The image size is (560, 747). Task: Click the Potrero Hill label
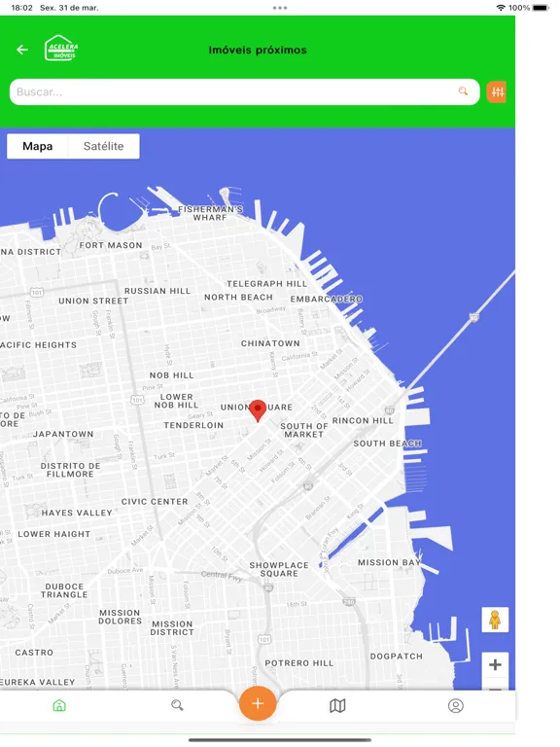pyautogui.click(x=299, y=663)
